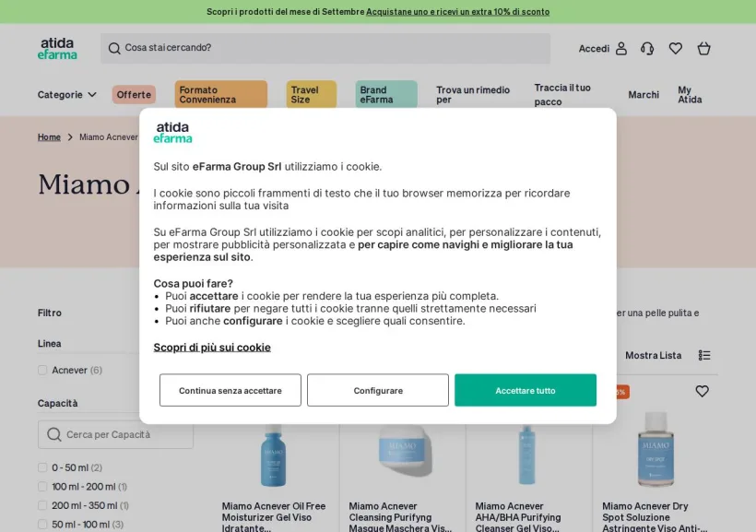Expand the Categorie dropdown menu
Viewport: 756px width, 532px height.
tap(67, 95)
